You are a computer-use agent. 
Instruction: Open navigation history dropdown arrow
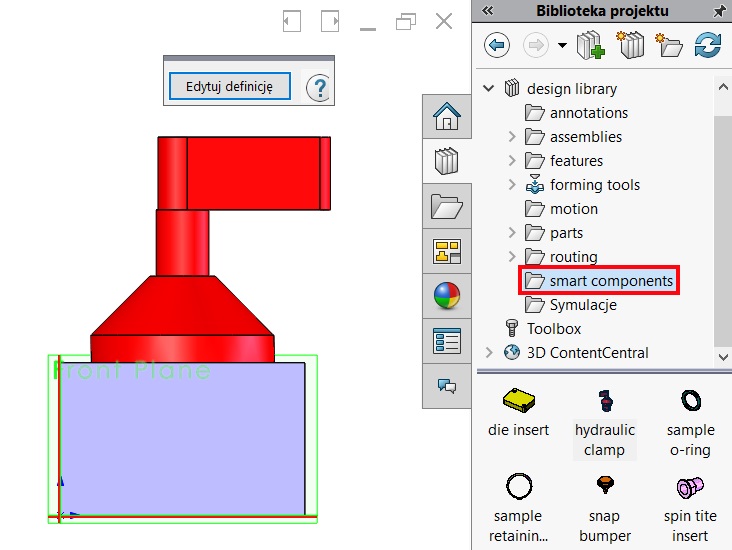(563, 45)
